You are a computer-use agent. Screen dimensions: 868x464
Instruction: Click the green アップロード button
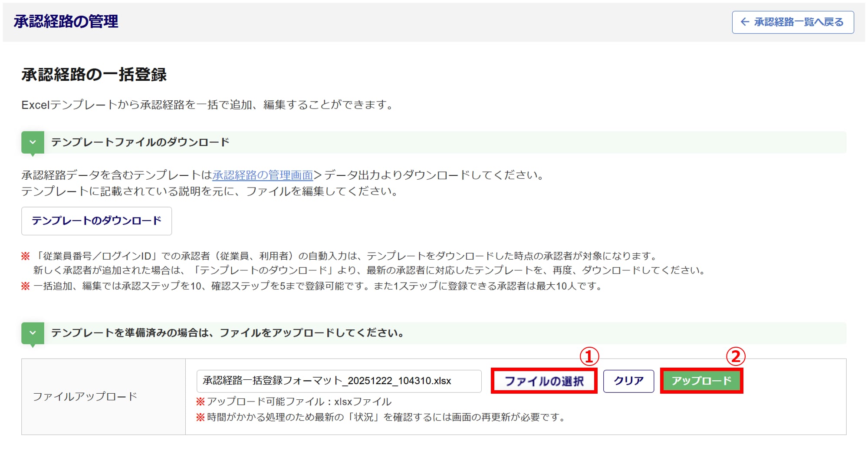tap(701, 381)
